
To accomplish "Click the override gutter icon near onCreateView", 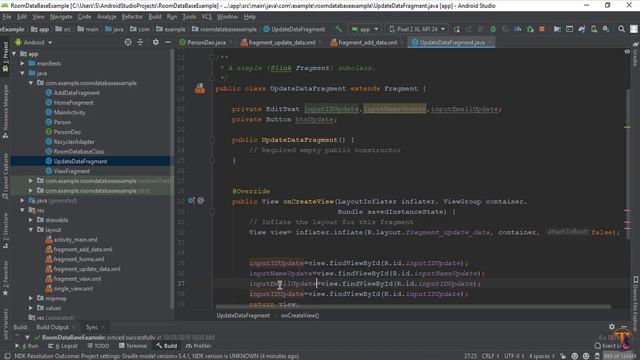I will 191,200.
